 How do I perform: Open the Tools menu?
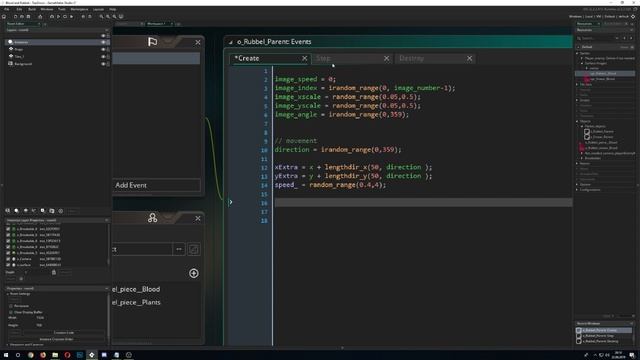pyautogui.click(x=62, y=9)
